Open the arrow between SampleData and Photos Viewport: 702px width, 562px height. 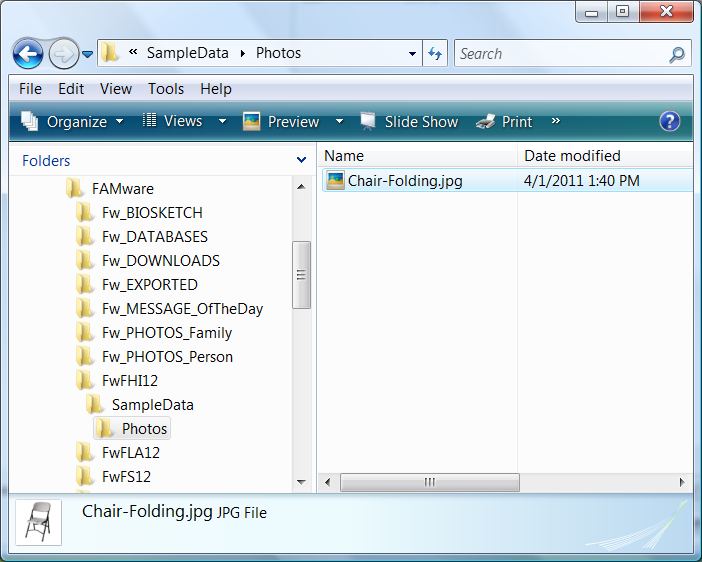(243, 53)
